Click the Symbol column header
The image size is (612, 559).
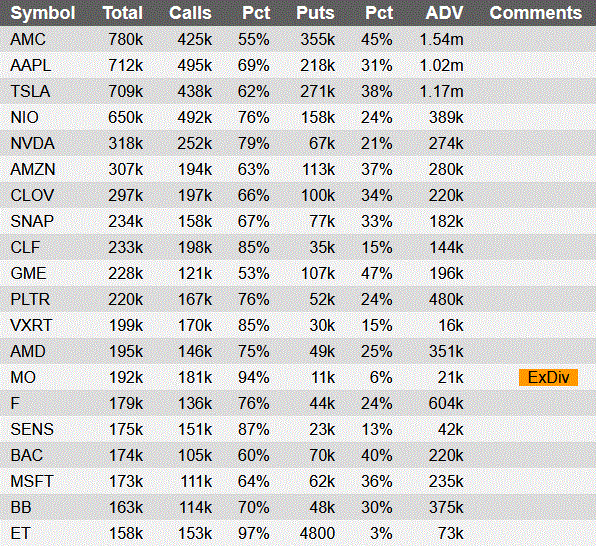click(43, 13)
